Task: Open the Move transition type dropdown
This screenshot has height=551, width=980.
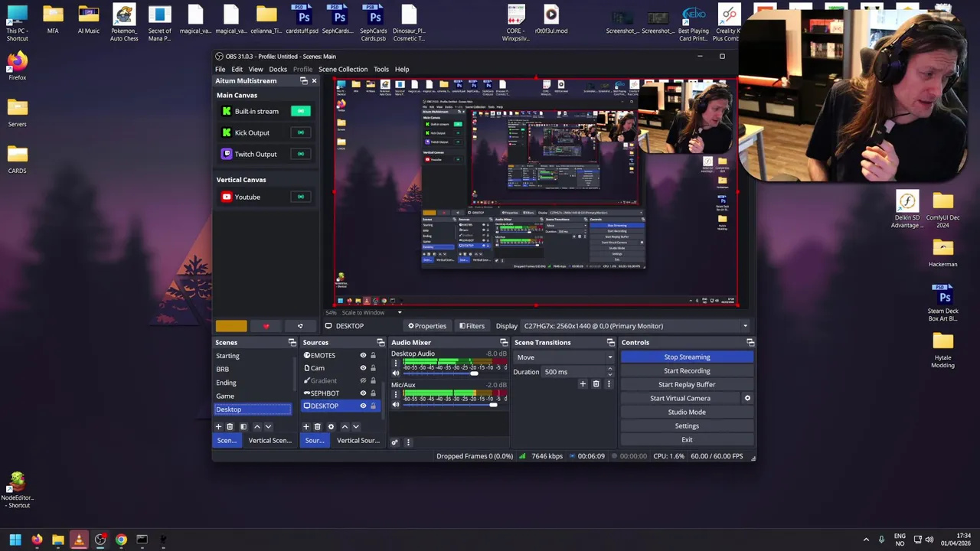Action: tap(564, 357)
